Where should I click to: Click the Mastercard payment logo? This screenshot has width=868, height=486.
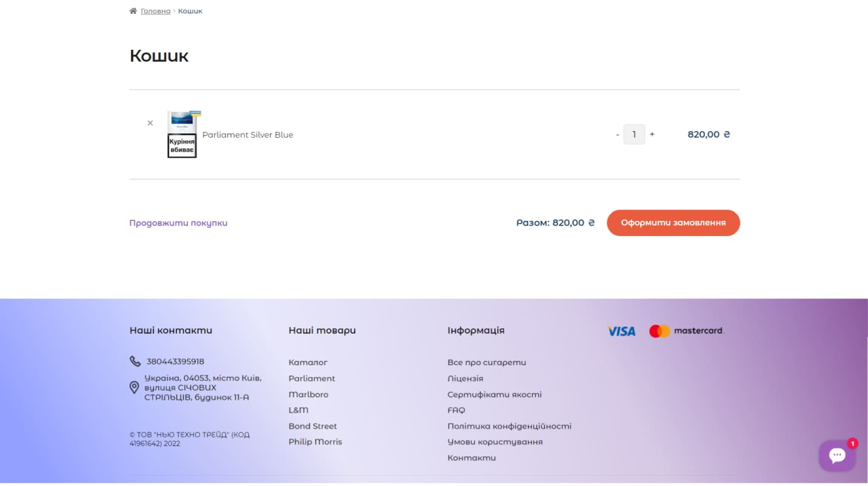(x=686, y=331)
